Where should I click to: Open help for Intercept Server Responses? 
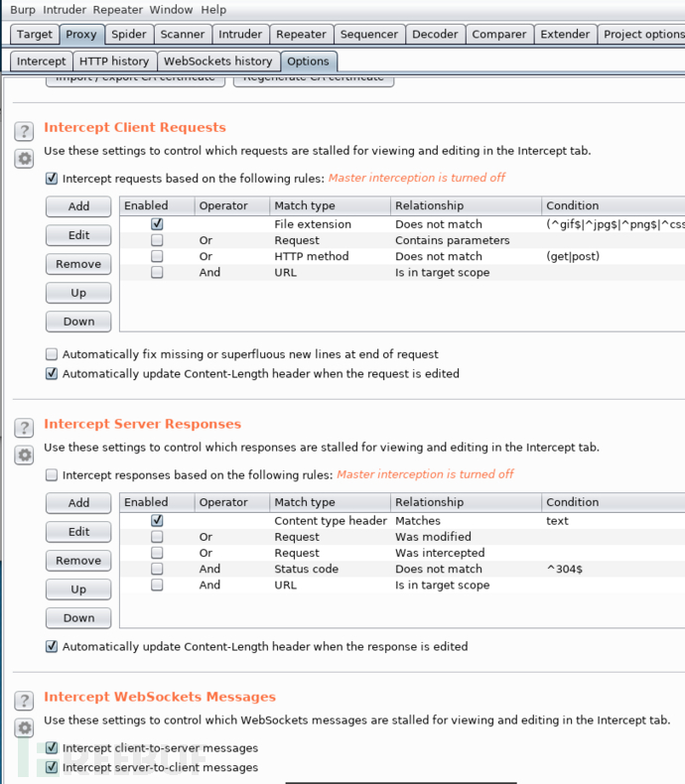click(24, 428)
